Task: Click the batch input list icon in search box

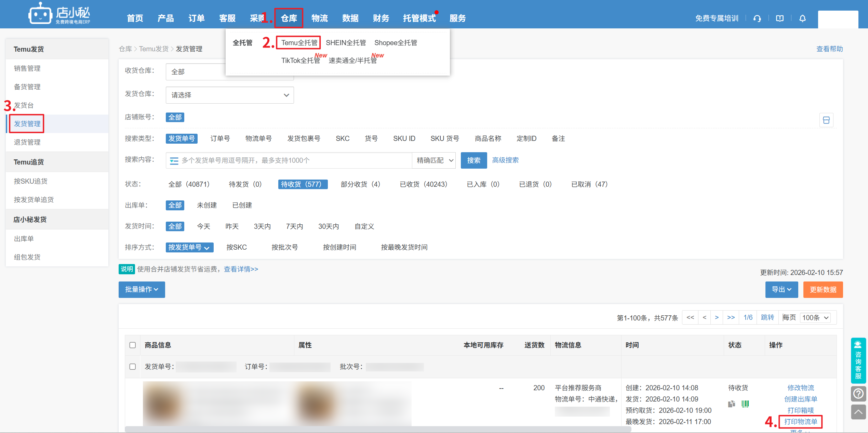Action: point(174,161)
